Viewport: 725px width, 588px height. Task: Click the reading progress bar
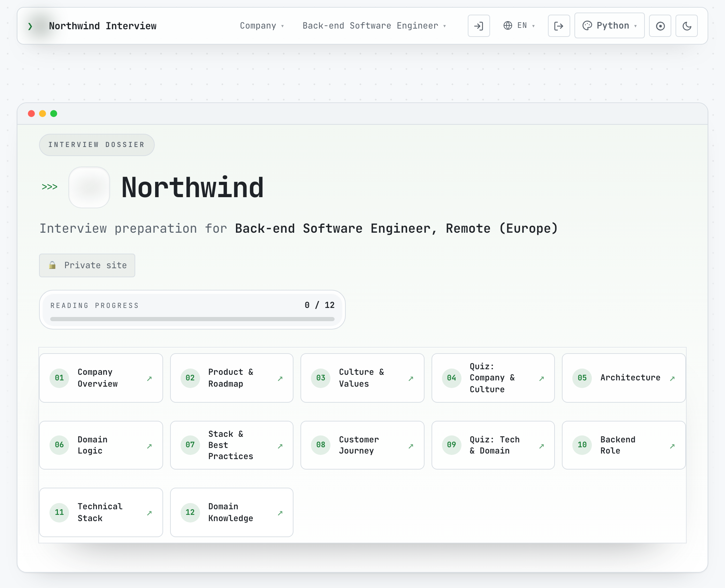pos(192,319)
